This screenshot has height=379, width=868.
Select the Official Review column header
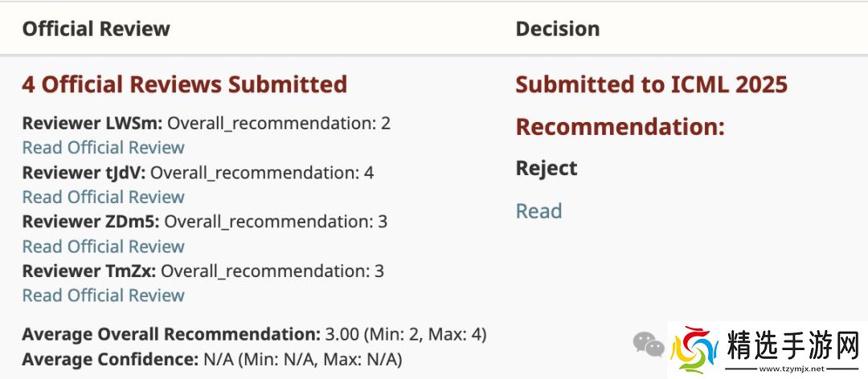[x=96, y=29]
